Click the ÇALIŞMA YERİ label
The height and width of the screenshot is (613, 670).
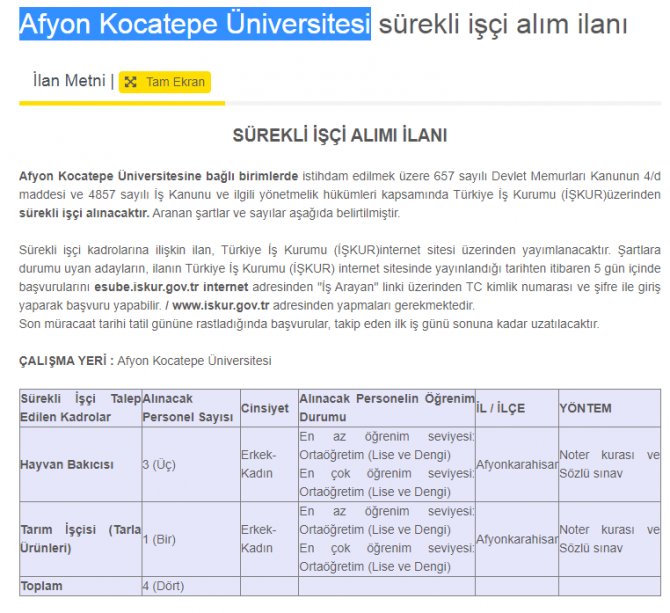(66, 361)
